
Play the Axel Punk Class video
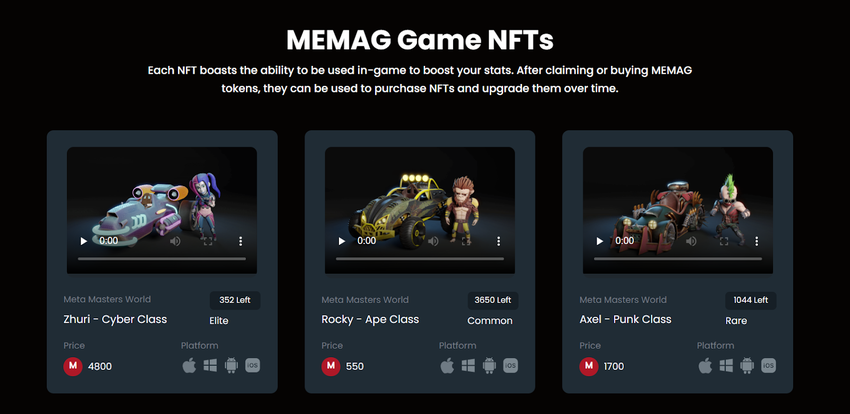pos(600,241)
